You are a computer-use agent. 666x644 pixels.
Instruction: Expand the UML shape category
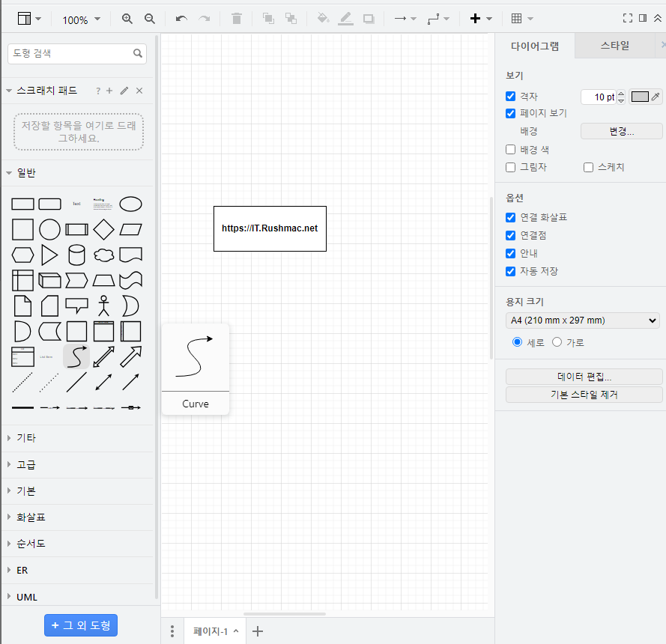pos(78,597)
